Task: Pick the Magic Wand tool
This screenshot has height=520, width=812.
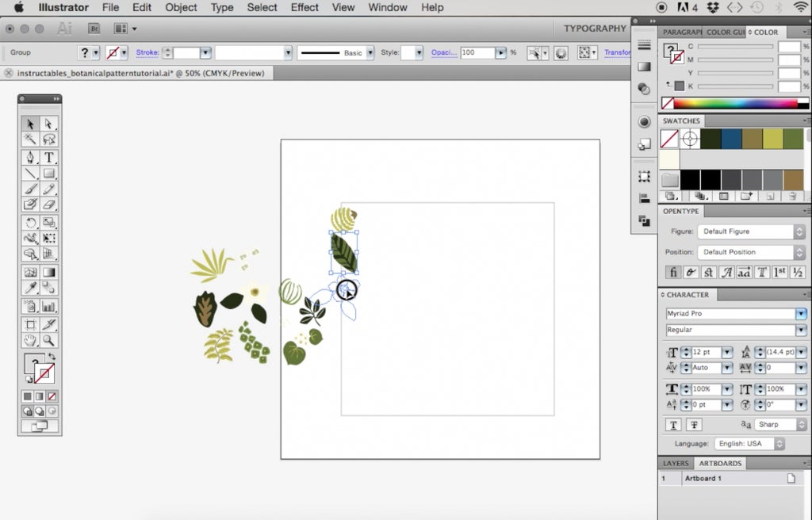Action: tap(31, 140)
